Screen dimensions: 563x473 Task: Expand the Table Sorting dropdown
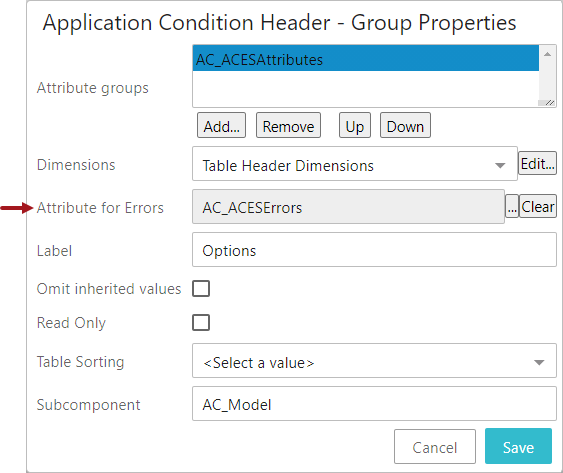coord(374,361)
